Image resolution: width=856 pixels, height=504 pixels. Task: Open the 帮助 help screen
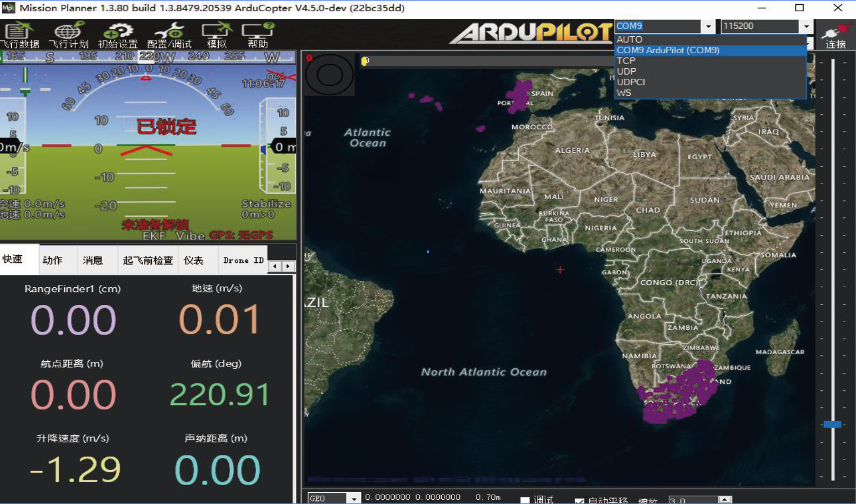[258, 35]
